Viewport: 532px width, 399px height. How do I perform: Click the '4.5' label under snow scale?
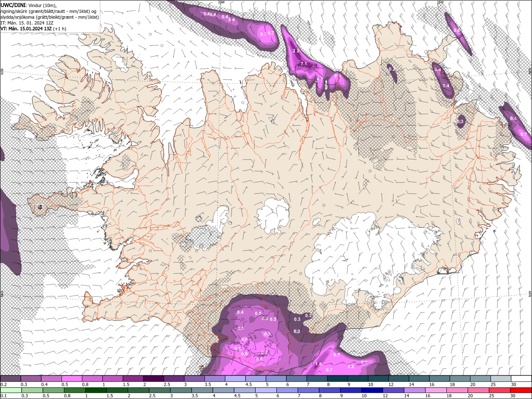coord(249,384)
